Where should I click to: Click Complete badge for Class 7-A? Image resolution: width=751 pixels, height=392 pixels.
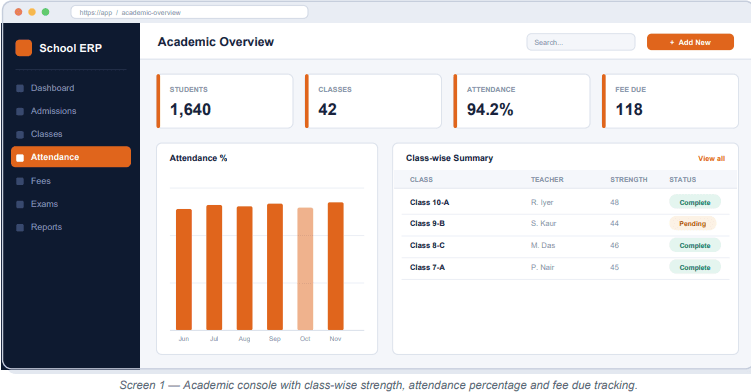[x=695, y=267]
